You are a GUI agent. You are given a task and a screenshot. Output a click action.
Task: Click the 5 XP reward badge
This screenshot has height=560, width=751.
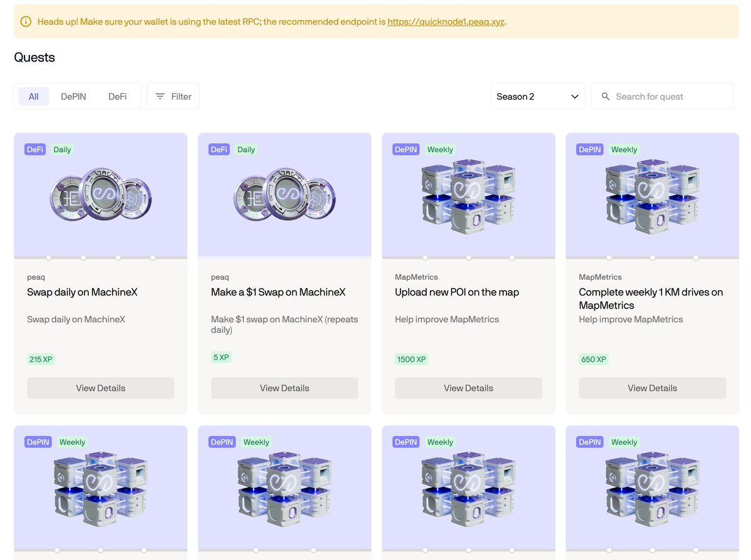221,357
